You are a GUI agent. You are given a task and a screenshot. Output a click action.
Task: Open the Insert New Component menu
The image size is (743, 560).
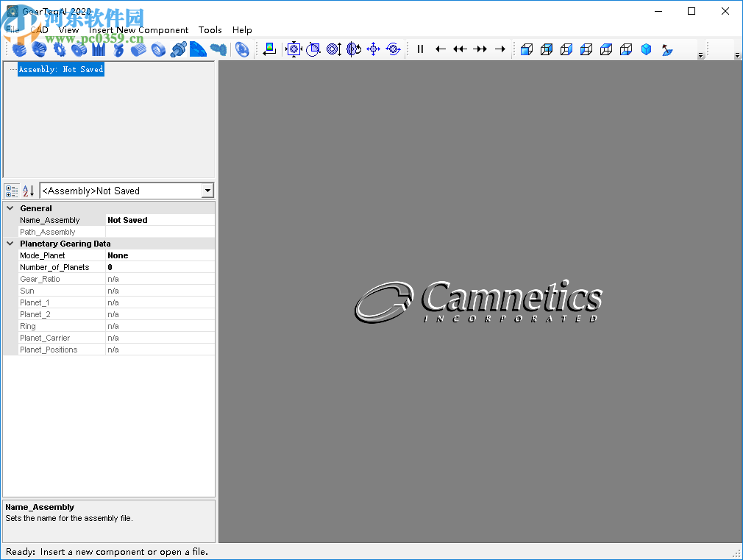138,30
